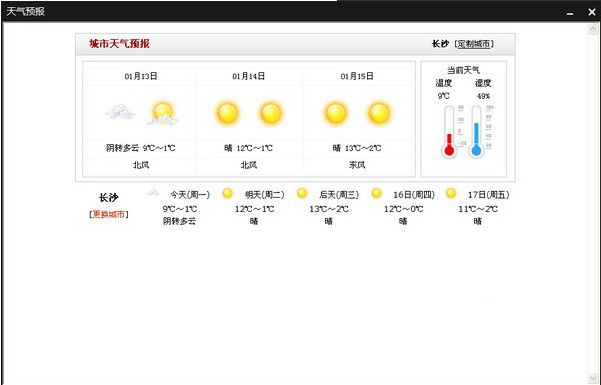Click the overcast cloud icon for 01月13日
The width and height of the screenshot is (601, 385).
coord(120,112)
